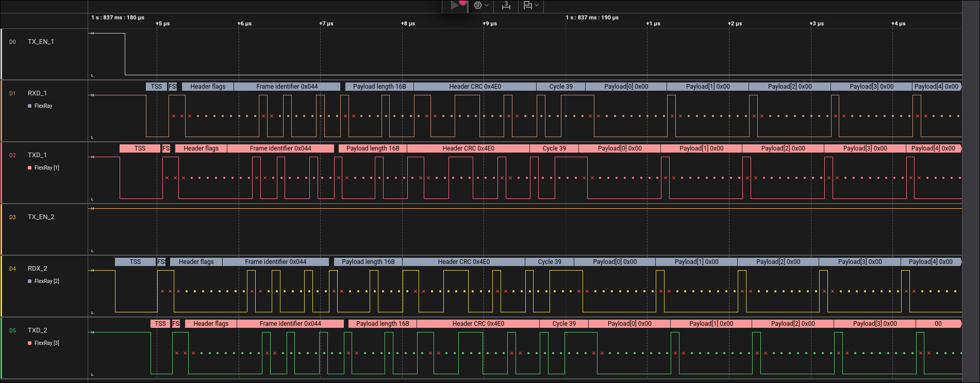The width and height of the screenshot is (980, 383).
Task: Select Header CRC 0x4E0 bubble on TXD_1
Action: (469, 148)
